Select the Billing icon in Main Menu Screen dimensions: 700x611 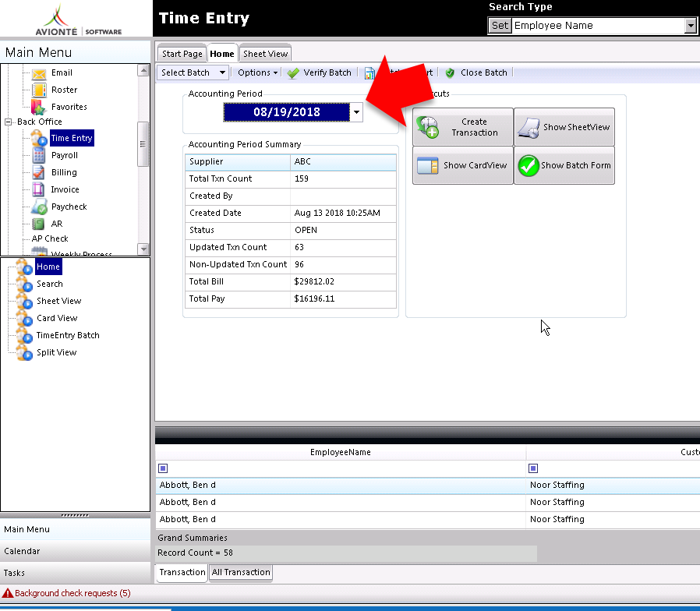tap(38, 172)
